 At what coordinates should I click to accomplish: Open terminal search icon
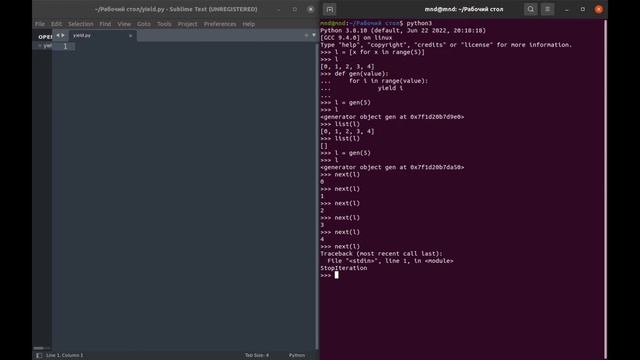point(530,9)
